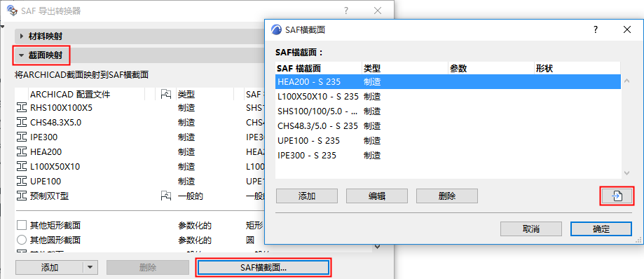Click the 编辑 button
The height and width of the screenshot is (279, 644).
[x=376, y=196]
